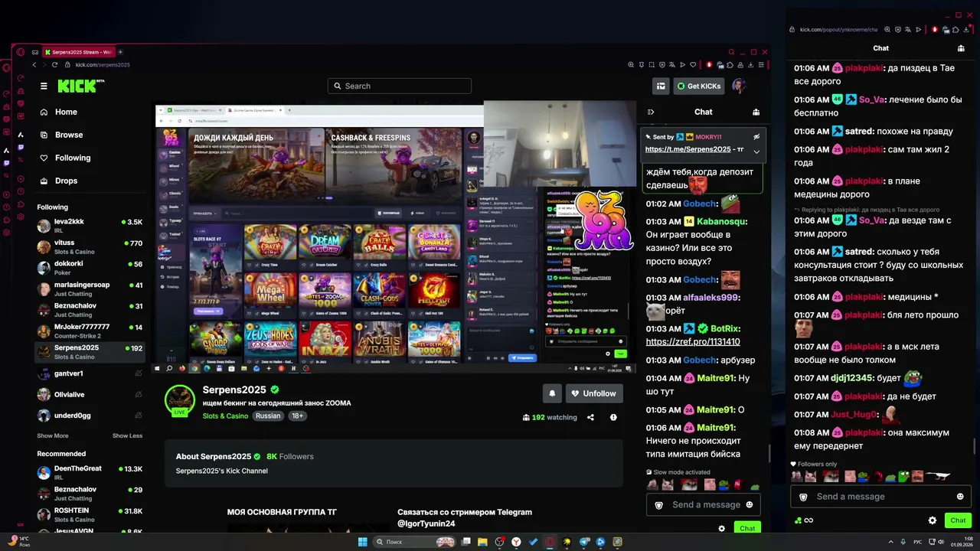The image size is (980, 551).
Task: Open the shop icon beside Get KICKs
Action: point(661,86)
